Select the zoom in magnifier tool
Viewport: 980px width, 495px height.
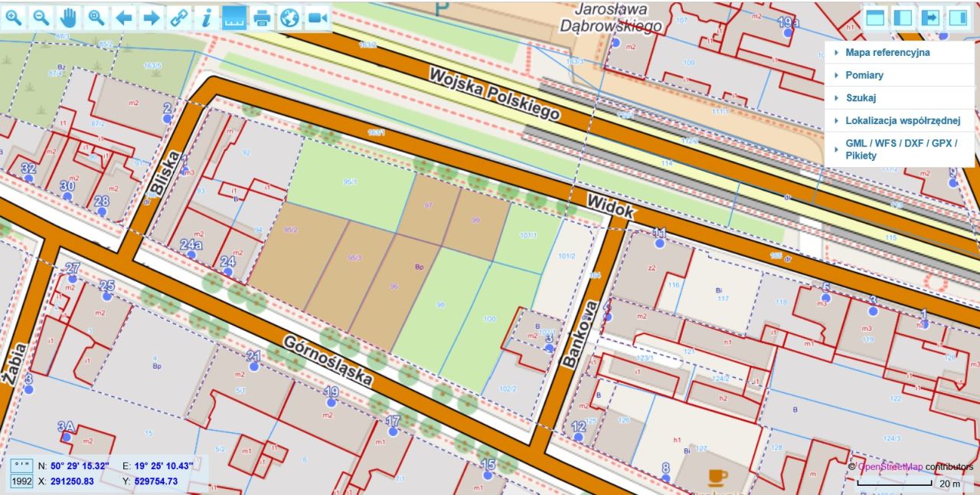click(x=12, y=17)
